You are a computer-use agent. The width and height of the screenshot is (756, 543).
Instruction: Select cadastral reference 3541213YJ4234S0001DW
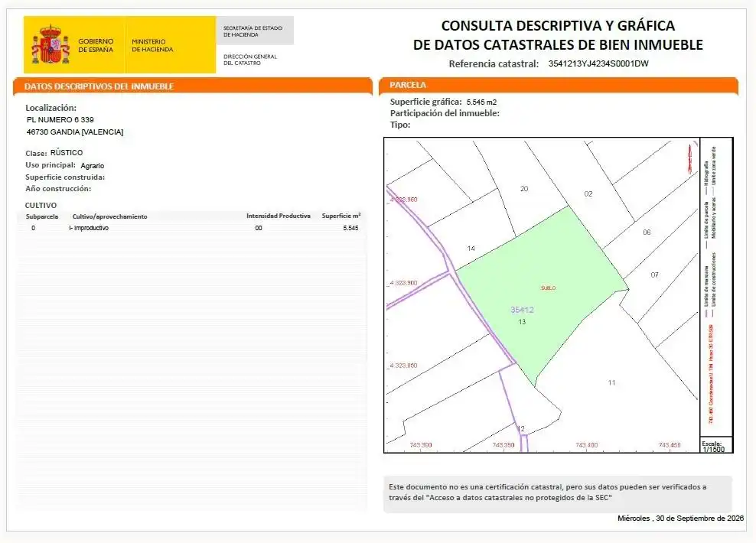coord(598,63)
